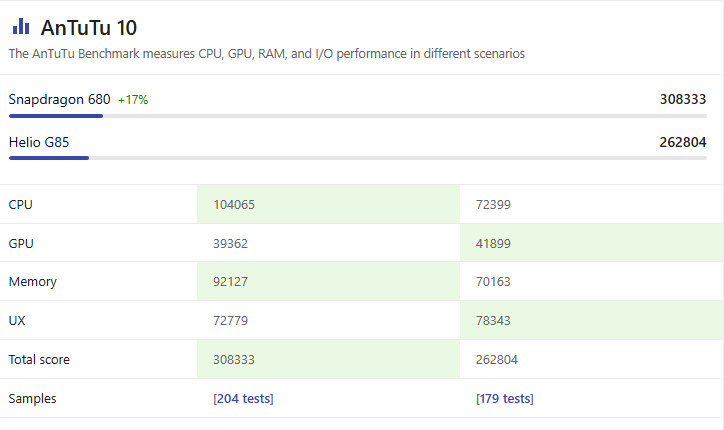The image size is (724, 430).
Task: Open the 179 tests samples link
Action: click(505, 399)
